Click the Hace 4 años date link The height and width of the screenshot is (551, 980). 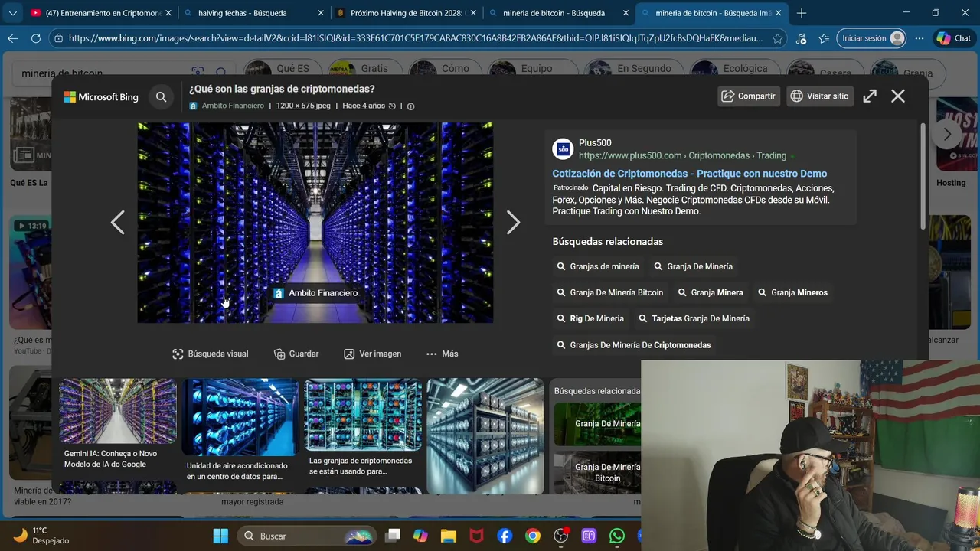pyautogui.click(x=364, y=106)
